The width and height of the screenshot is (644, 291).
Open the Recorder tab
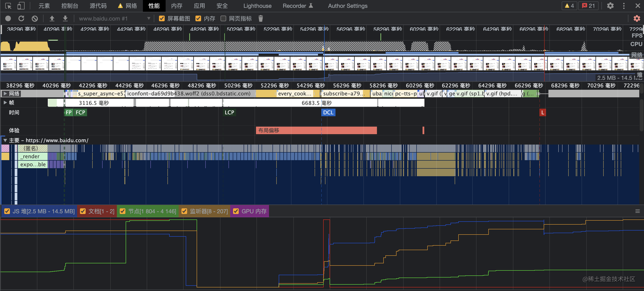click(x=298, y=6)
